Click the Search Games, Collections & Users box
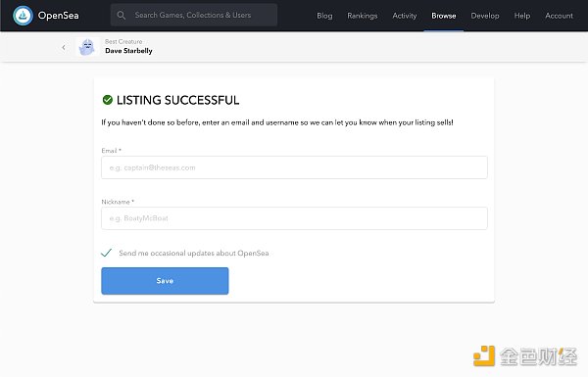Screen dimensions: 588x377 [194, 16]
